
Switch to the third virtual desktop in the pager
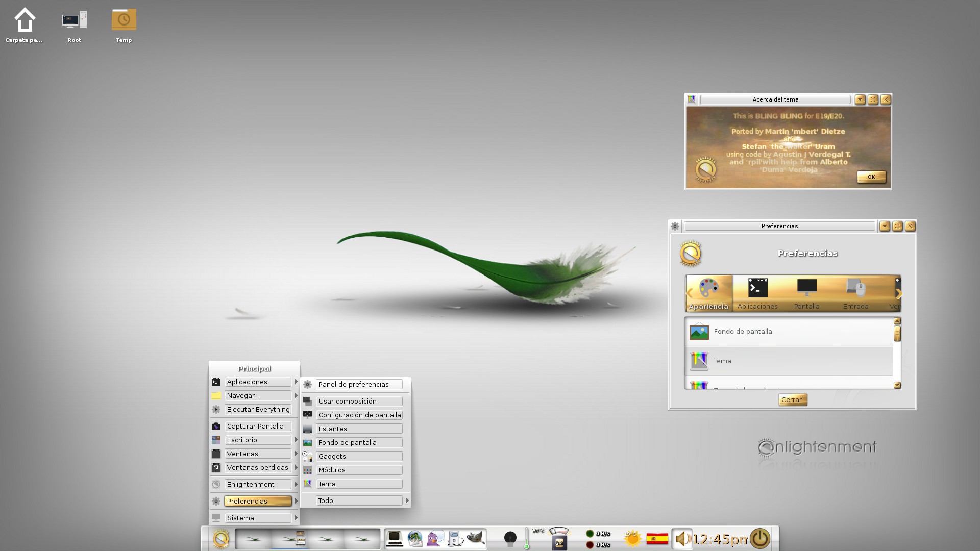[326, 539]
